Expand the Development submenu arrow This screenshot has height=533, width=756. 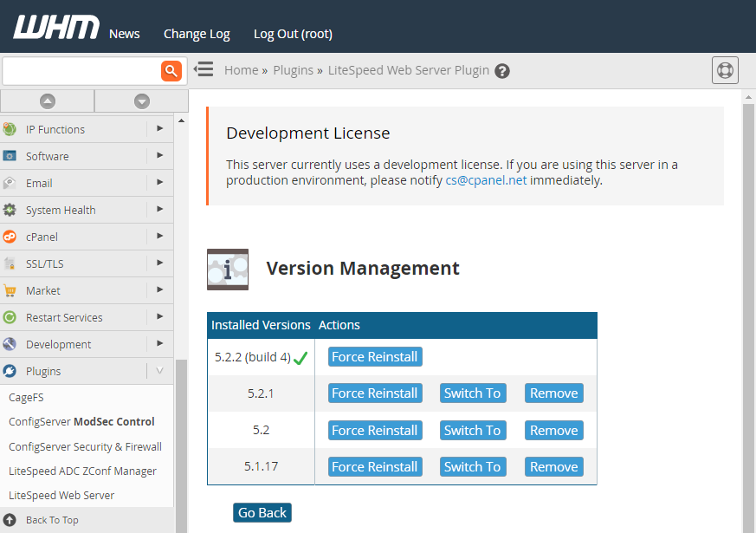tap(160, 343)
